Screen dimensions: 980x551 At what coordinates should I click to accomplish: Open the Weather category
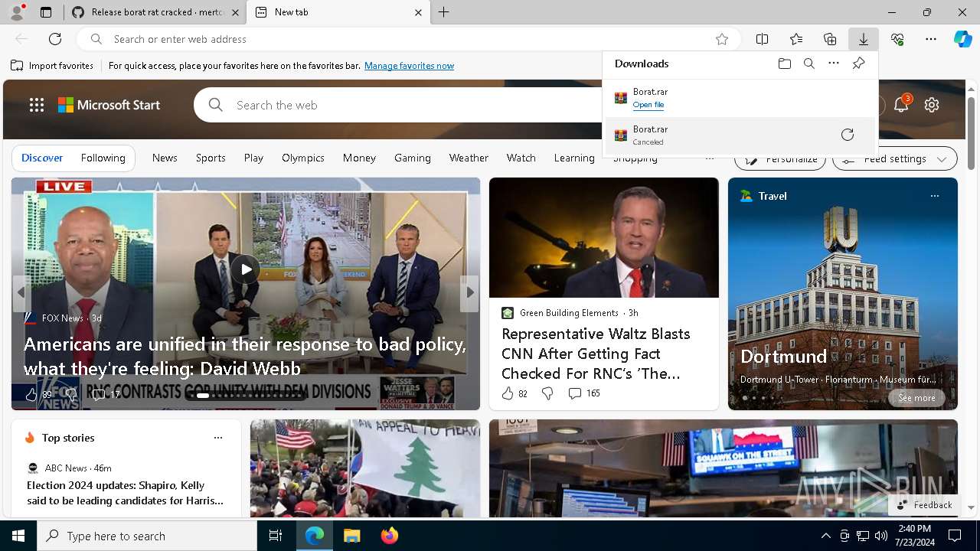(x=469, y=158)
